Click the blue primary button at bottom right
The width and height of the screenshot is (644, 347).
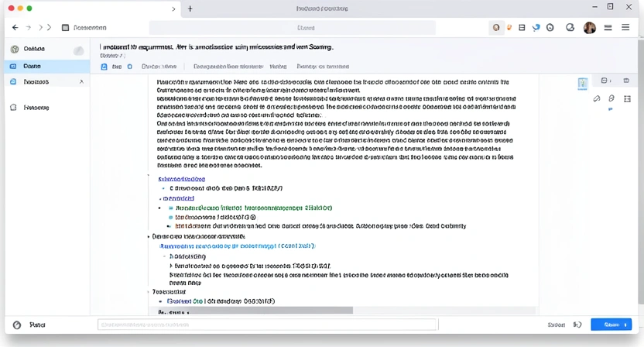click(x=611, y=325)
